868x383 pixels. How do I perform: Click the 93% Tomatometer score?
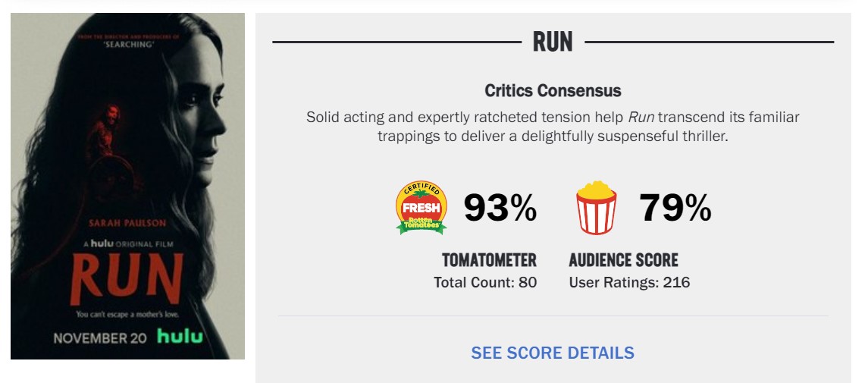tap(500, 208)
